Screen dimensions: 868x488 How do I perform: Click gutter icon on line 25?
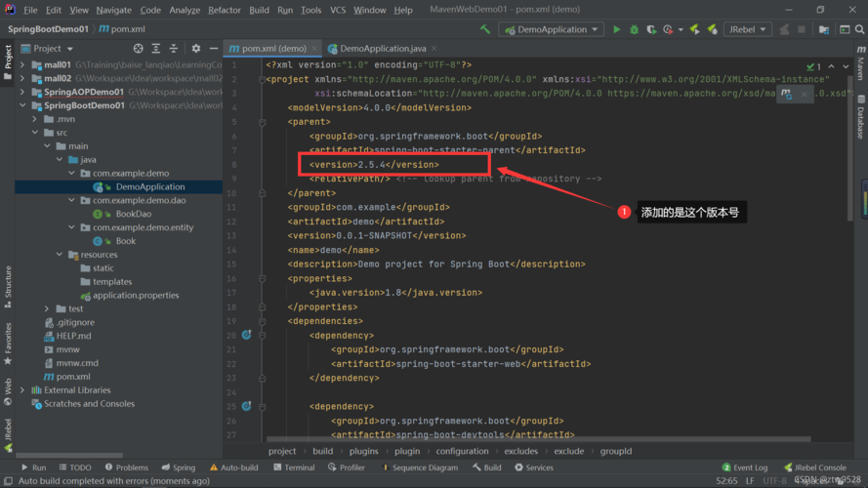click(x=246, y=406)
